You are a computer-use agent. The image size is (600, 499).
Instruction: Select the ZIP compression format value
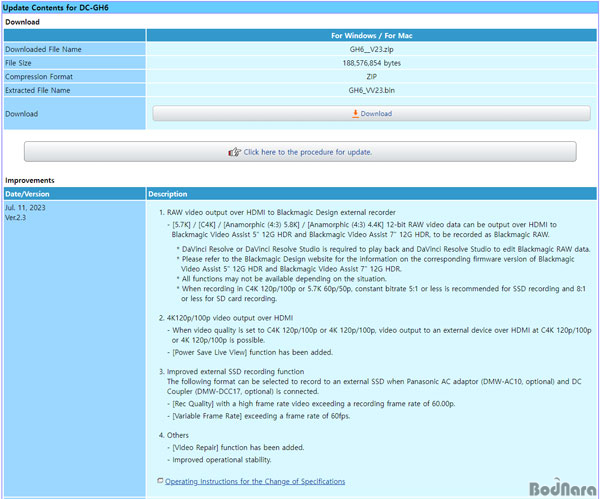(371, 77)
